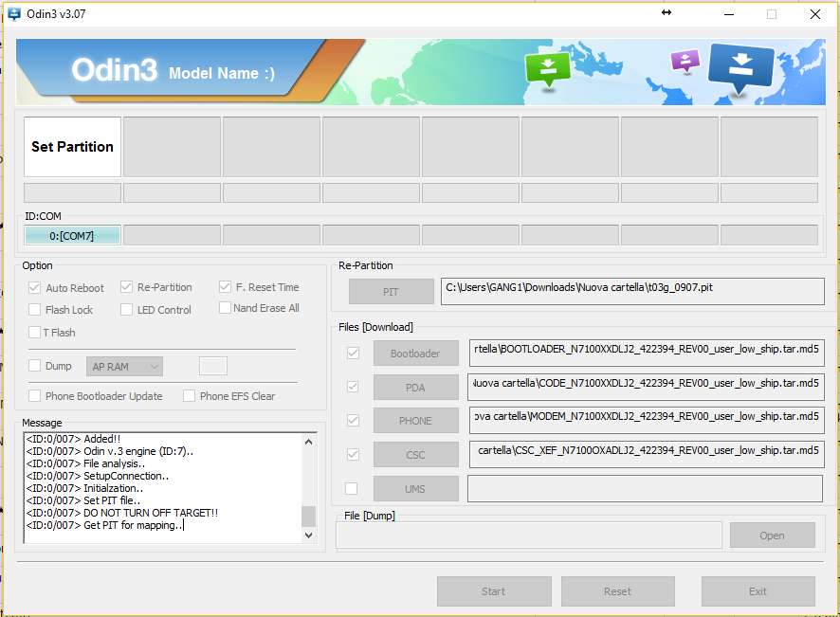The image size is (840, 617).
Task: Uncheck the checkbox beside the CSC button
Action: click(x=353, y=455)
